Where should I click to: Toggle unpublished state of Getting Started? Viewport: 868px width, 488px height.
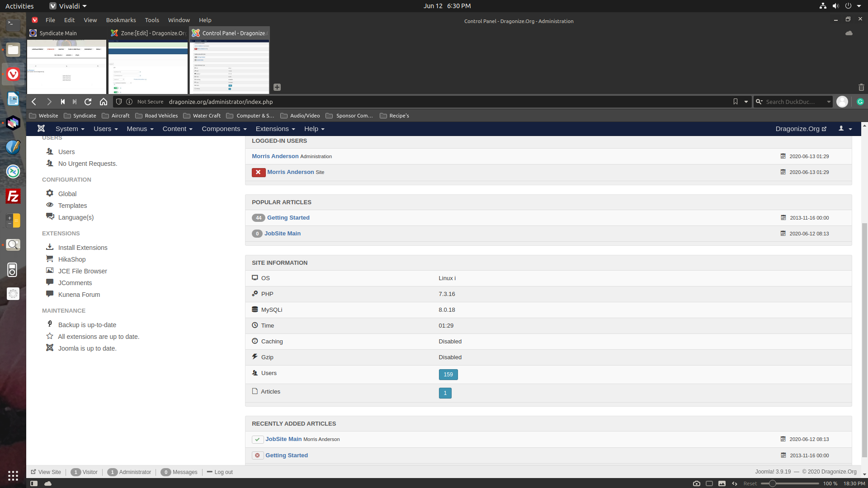point(257,455)
